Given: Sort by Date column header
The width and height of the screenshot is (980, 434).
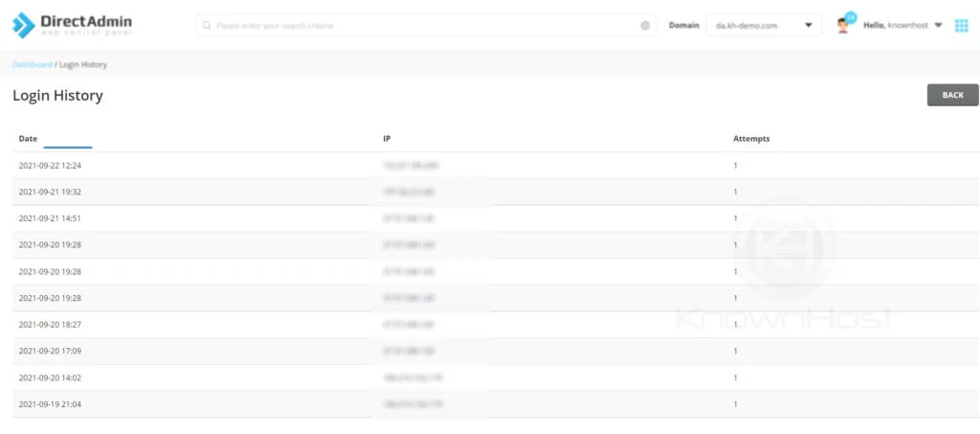Looking at the screenshot, I should (x=28, y=139).
